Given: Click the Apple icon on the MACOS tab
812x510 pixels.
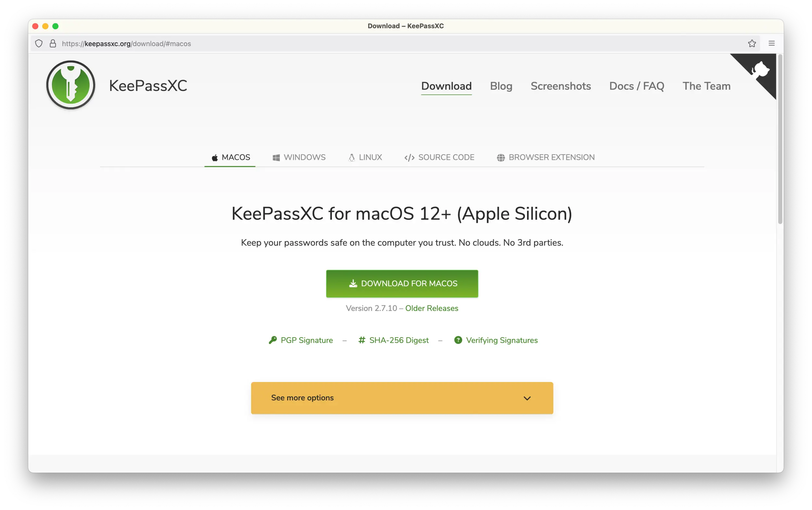Looking at the screenshot, I should point(215,157).
